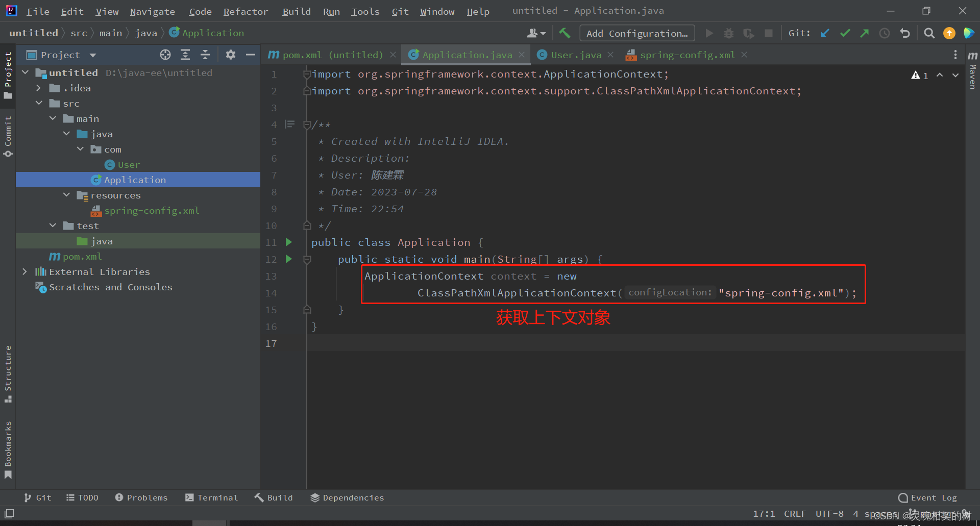
Task: Open the Dependencies tool window
Action: point(347,497)
